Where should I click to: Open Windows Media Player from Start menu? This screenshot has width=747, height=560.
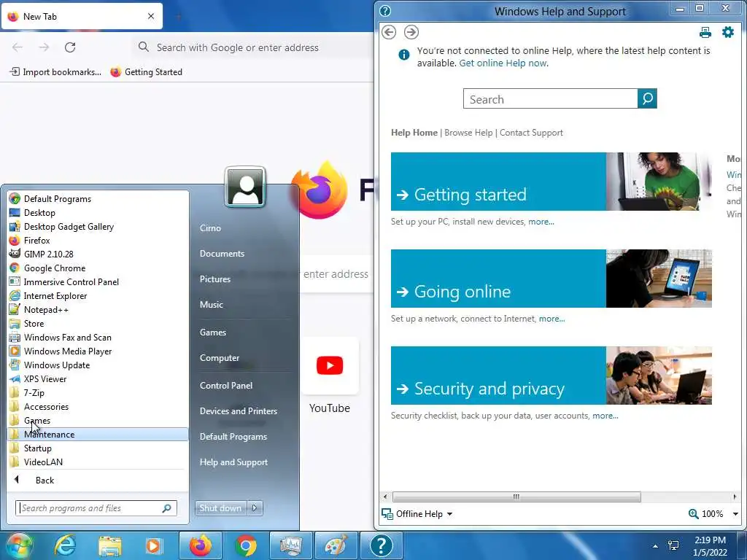pyautogui.click(x=98, y=351)
